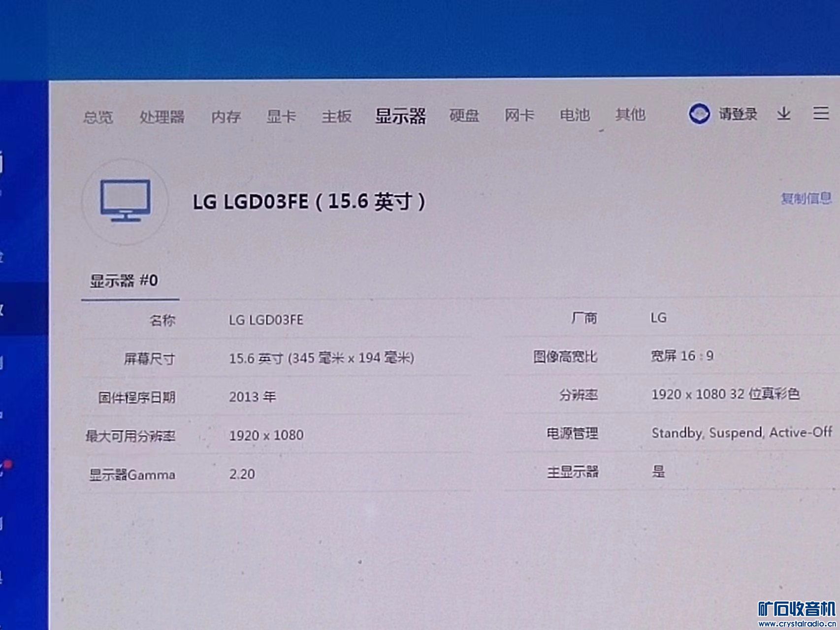Select the 显示器 #0 sub-tab
The width and height of the screenshot is (840, 630).
pyautogui.click(x=124, y=281)
